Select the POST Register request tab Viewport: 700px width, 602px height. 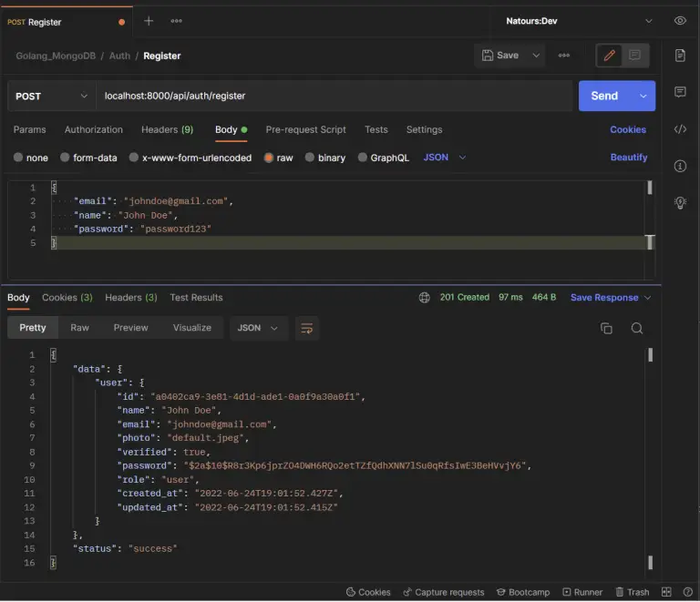point(66,22)
